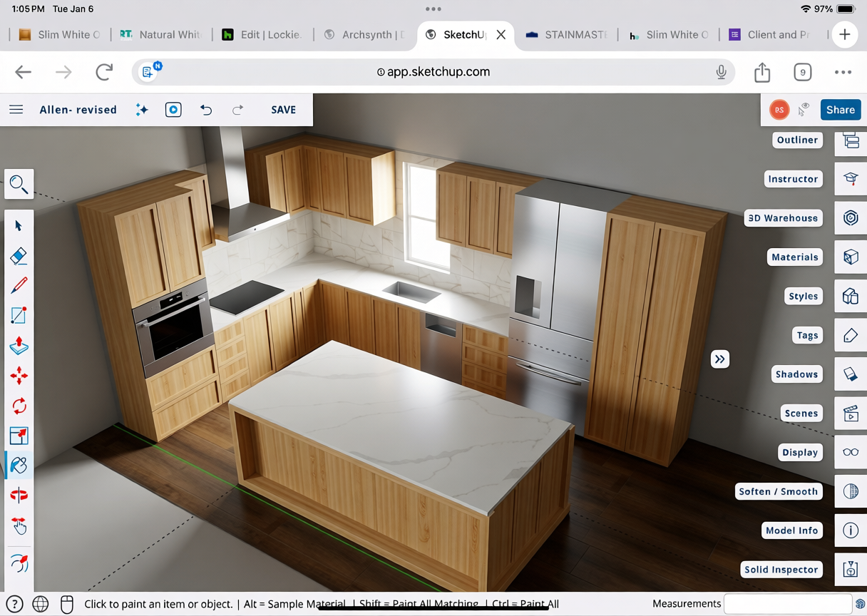The height and width of the screenshot is (616, 867).
Task: Open the browser three-dots more menu
Action: coord(843,72)
